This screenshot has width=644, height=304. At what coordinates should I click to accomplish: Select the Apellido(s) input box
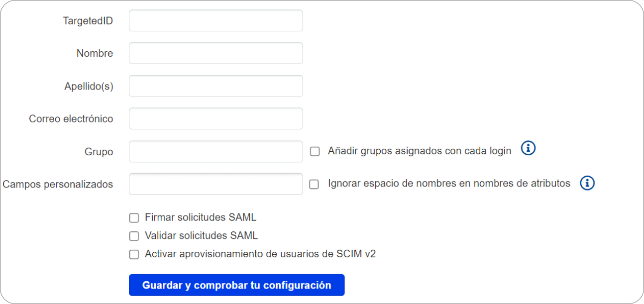[x=215, y=86]
